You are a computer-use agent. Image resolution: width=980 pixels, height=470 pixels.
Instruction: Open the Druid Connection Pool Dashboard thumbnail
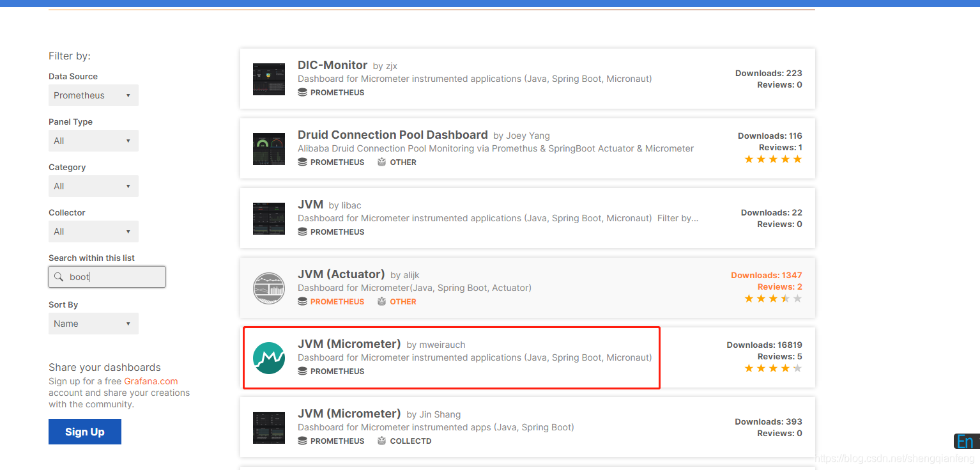tap(269, 149)
